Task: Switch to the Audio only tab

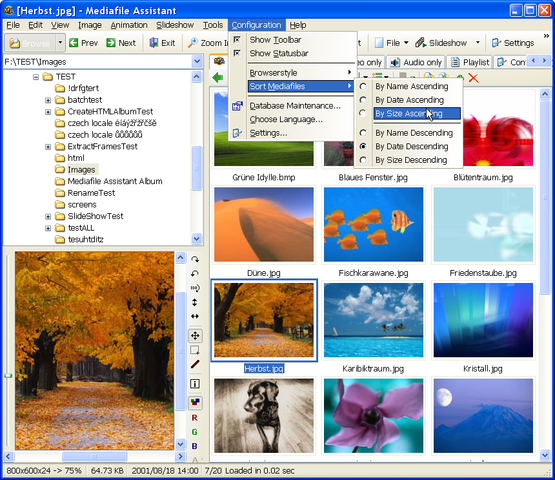Action: coord(416,62)
